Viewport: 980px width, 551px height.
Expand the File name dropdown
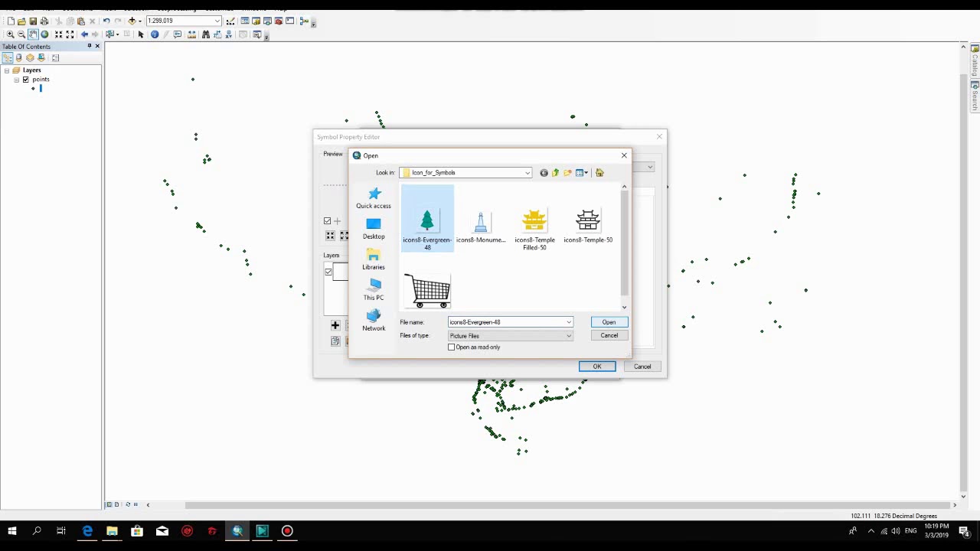569,322
